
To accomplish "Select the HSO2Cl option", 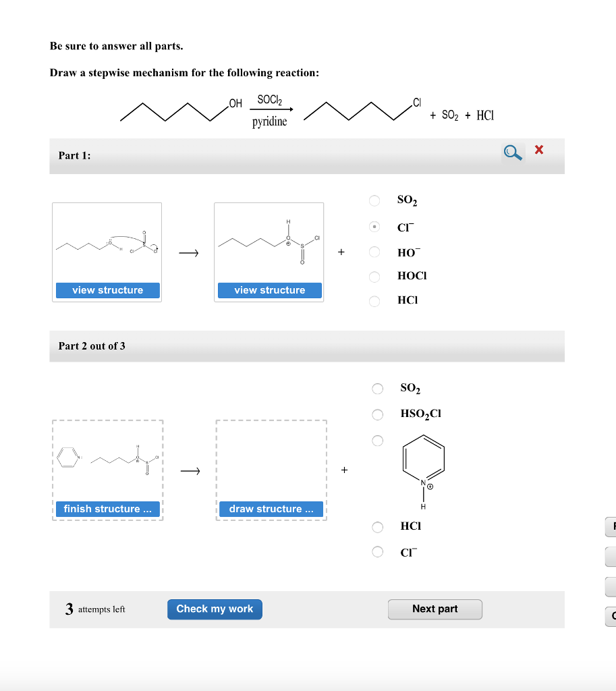I will (377, 414).
